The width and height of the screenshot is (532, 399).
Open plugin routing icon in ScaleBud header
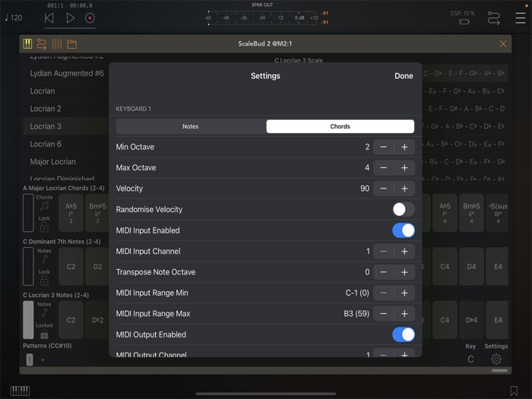pyautogui.click(x=42, y=44)
